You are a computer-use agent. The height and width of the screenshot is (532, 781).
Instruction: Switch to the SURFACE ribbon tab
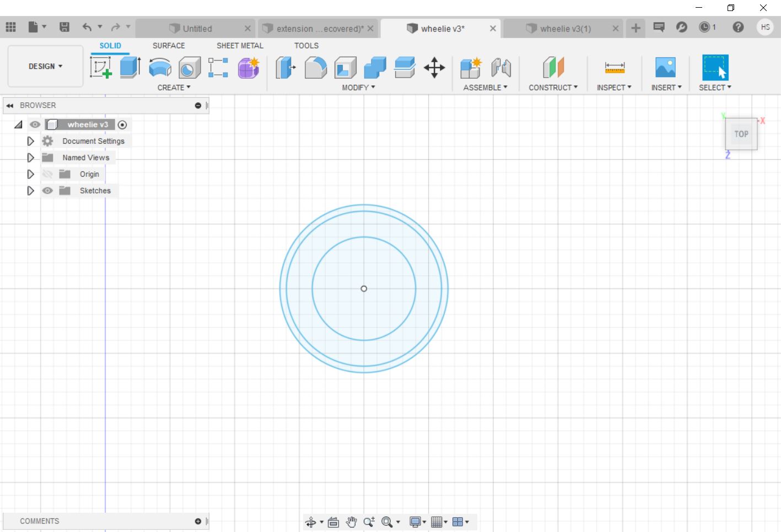169,46
